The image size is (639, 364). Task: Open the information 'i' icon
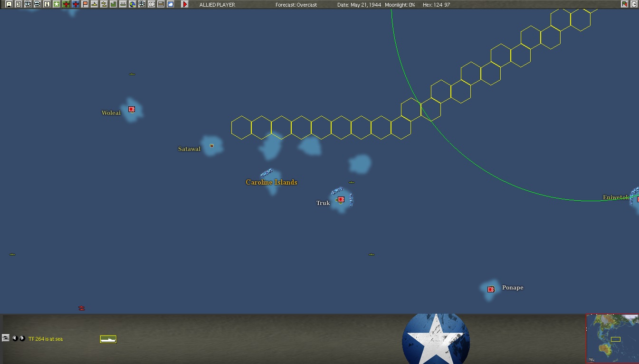coord(47,4)
